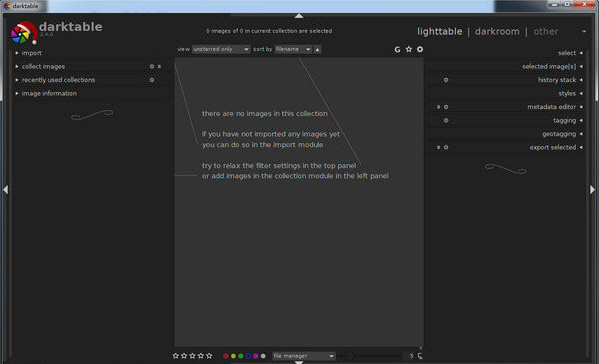Image resolution: width=599 pixels, height=364 pixels.
Task: Set rating to three stars
Action: pyautogui.click(x=193, y=356)
